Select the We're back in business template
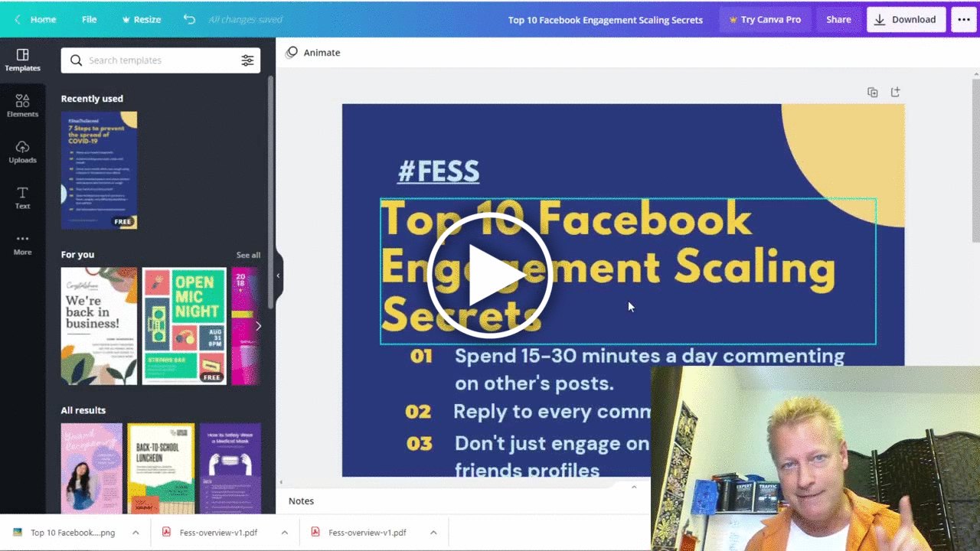 click(99, 326)
